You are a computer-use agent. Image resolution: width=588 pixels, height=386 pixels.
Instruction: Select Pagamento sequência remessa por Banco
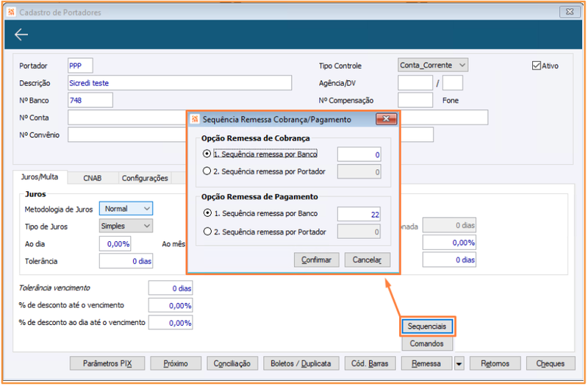point(207,213)
